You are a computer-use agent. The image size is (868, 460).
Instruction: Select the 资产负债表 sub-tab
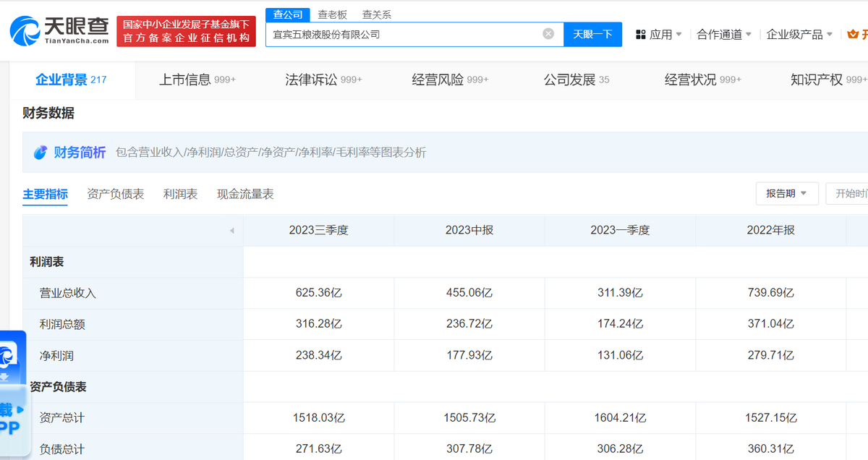tap(115, 194)
